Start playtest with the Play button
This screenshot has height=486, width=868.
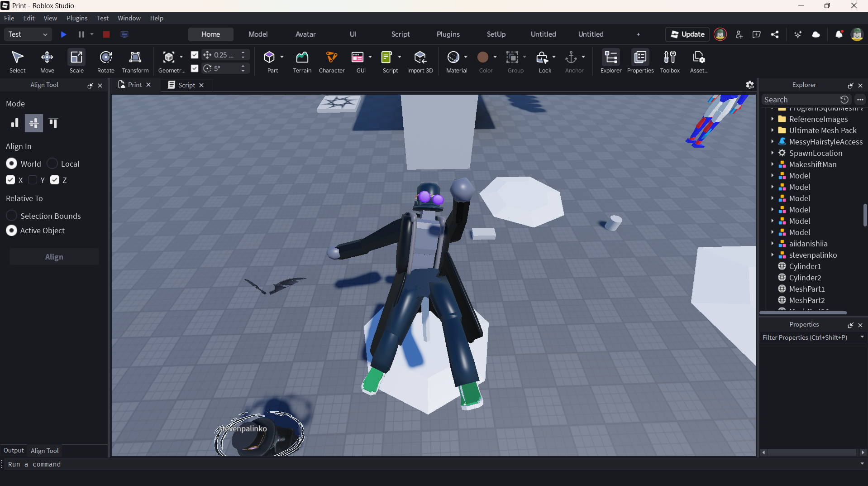click(64, 34)
